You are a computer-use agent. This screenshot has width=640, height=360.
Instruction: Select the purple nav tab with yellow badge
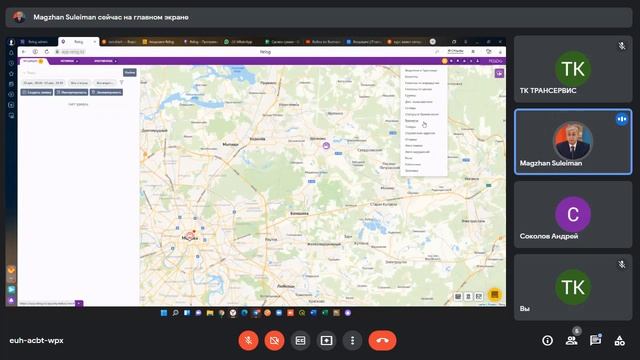coord(33,61)
